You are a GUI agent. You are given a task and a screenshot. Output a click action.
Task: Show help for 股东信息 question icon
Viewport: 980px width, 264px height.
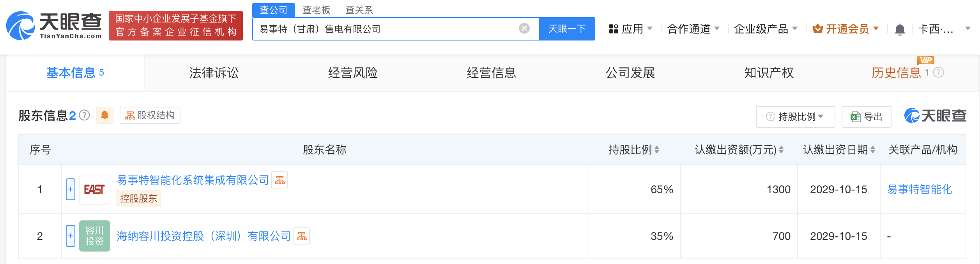pos(85,115)
